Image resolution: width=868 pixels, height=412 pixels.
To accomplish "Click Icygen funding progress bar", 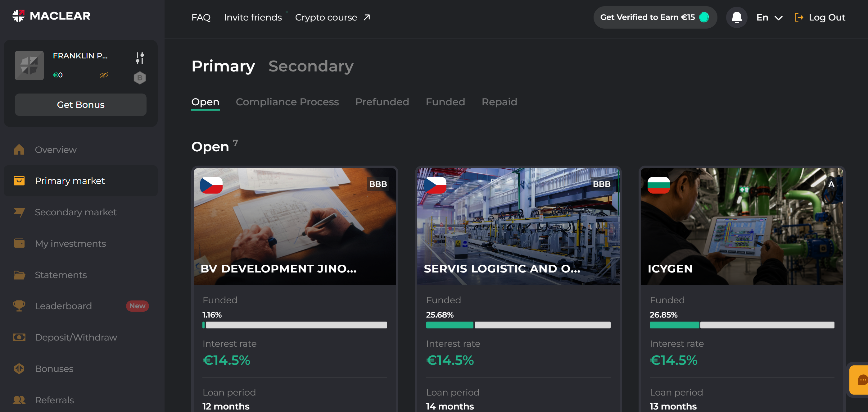I will [742, 325].
